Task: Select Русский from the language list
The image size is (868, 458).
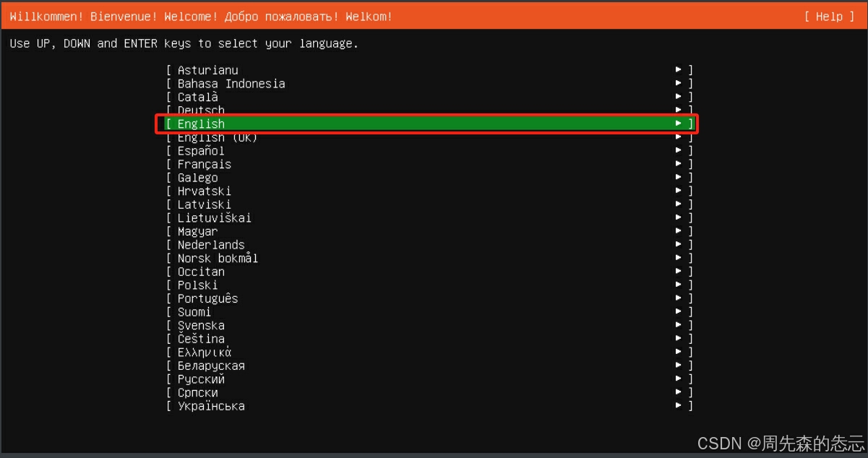Action: click(x=429, y=379)
